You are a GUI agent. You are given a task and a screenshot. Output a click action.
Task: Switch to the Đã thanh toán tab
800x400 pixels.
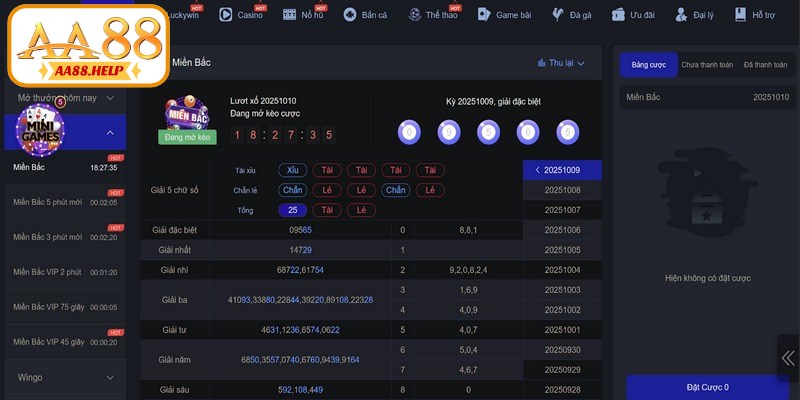[764, 65]
